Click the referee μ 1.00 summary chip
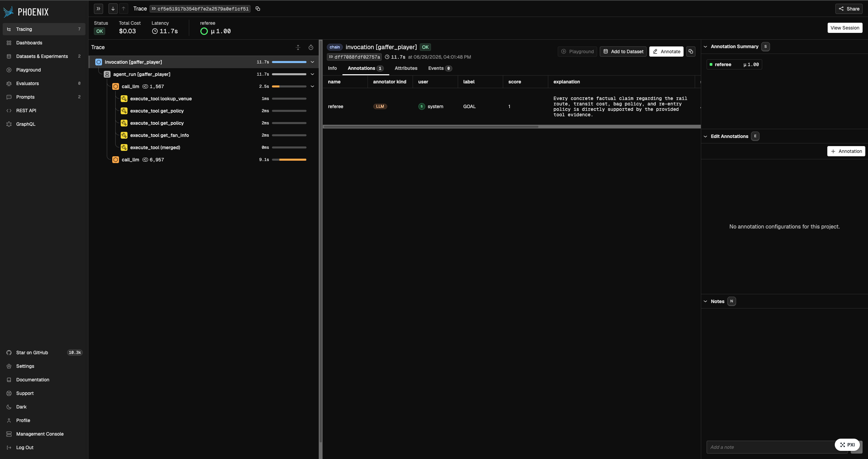 pos(734,64)
